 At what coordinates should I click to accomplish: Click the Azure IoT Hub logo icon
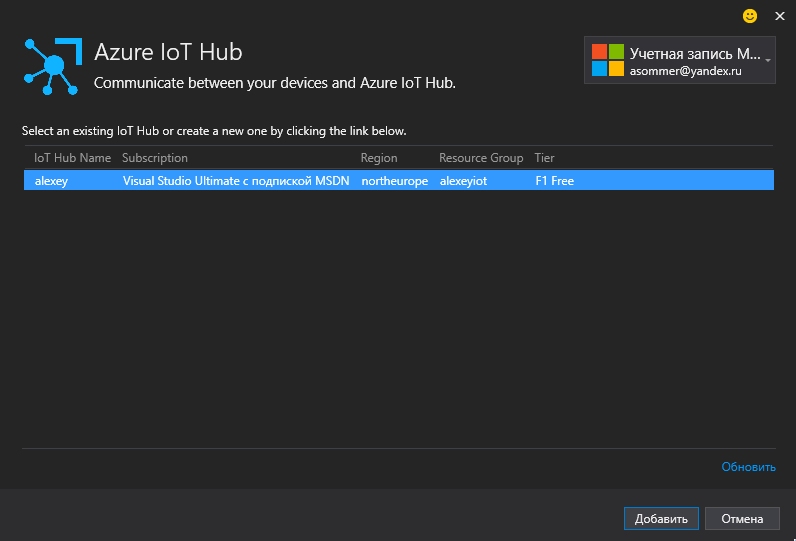tap(53, 66)
